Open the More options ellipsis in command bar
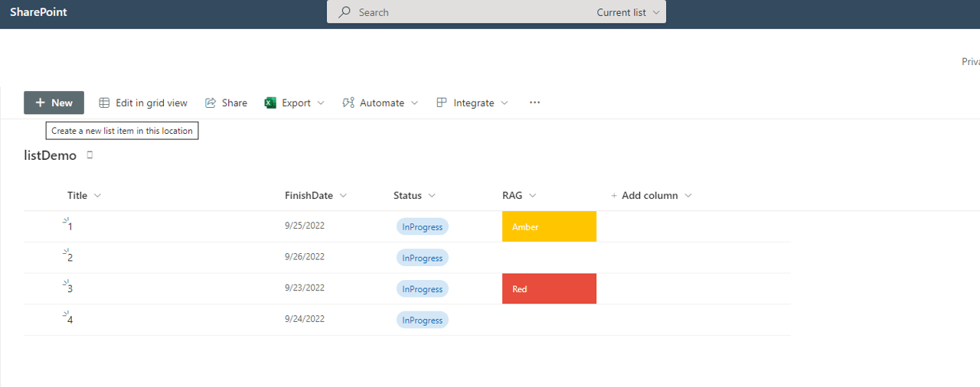980x387 pixels. (x=534, y=102)
